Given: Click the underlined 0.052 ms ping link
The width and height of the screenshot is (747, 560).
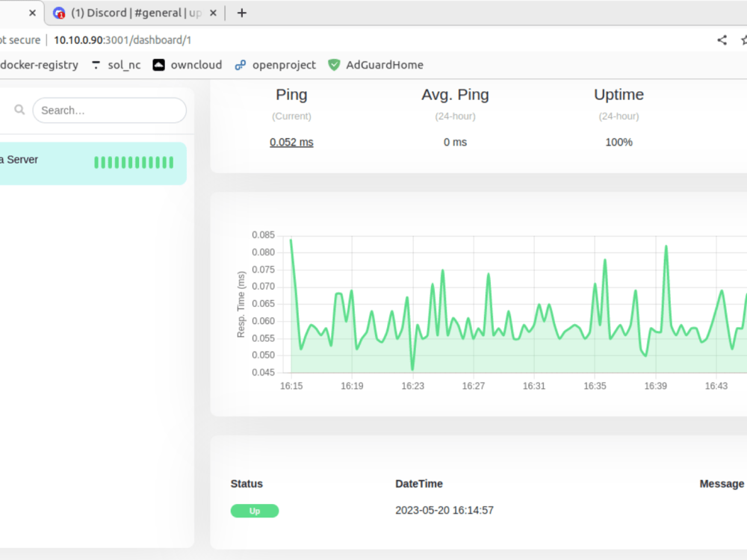Looking at the screenshot, I should tap(291, 142).
